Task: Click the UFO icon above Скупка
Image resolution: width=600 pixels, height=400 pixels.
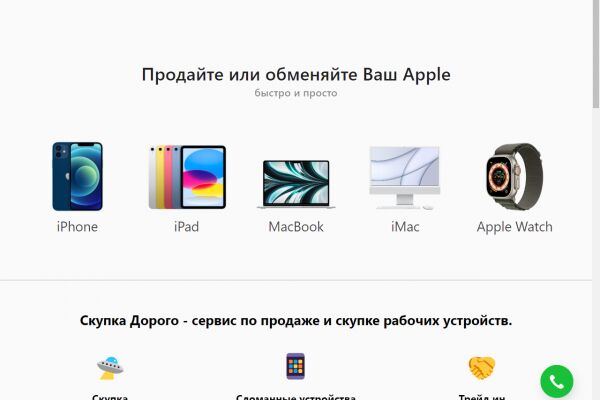Action: [x=110, y=368]
